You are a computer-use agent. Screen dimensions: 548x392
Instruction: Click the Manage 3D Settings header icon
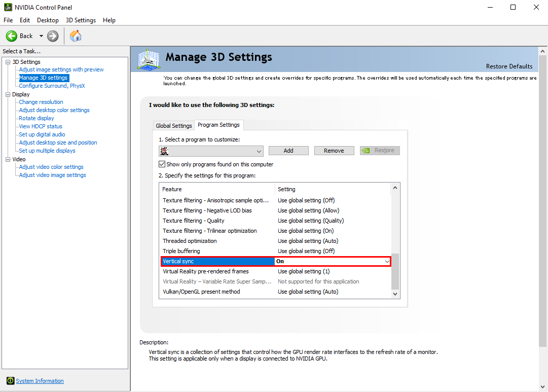point(149,59)
